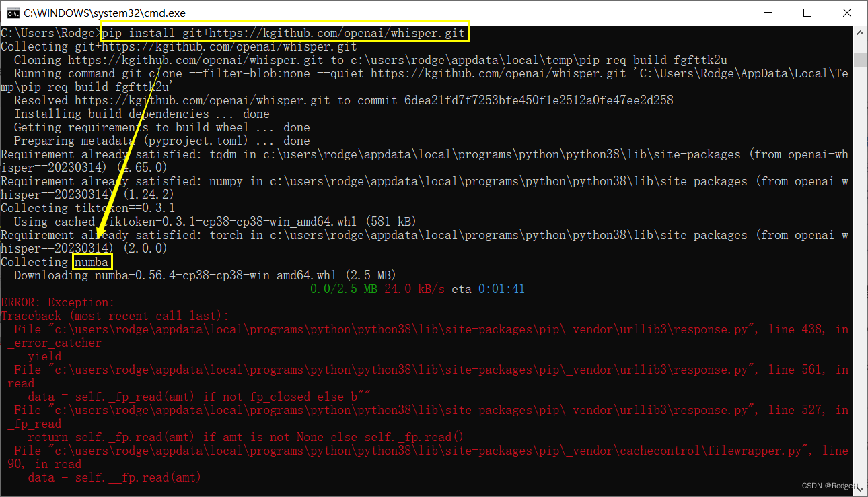Close the cmd.exe window
Screen dimensions: 868x497
(x=847, y=13)
